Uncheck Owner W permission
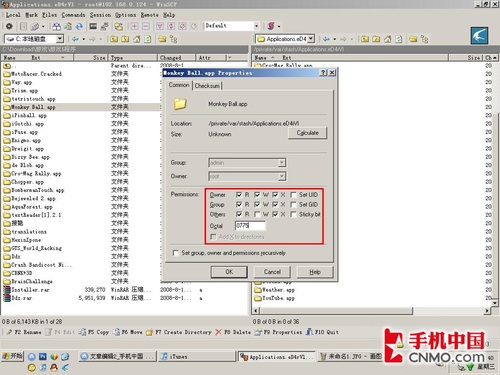500x375 pixels. [257, 194]
